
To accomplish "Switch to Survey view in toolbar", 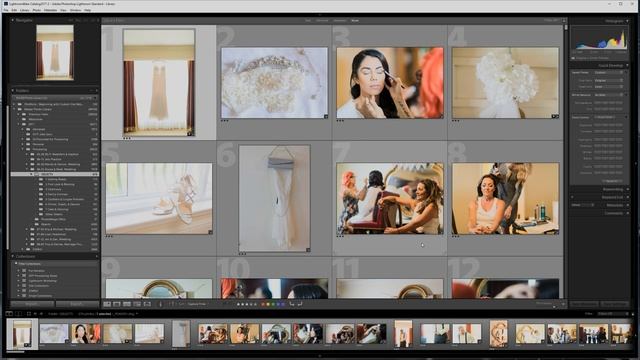I will pyautogui.click(x=137, y=304).
